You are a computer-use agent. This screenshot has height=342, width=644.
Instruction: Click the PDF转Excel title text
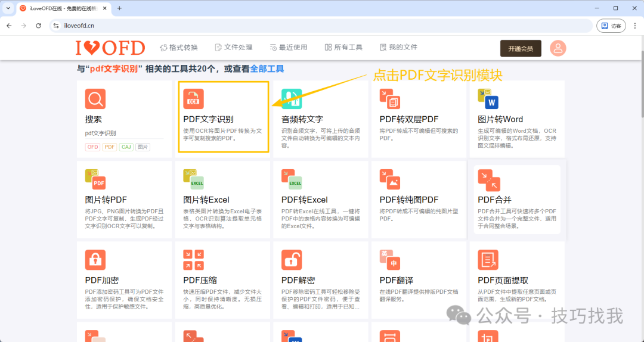[304, 200]
